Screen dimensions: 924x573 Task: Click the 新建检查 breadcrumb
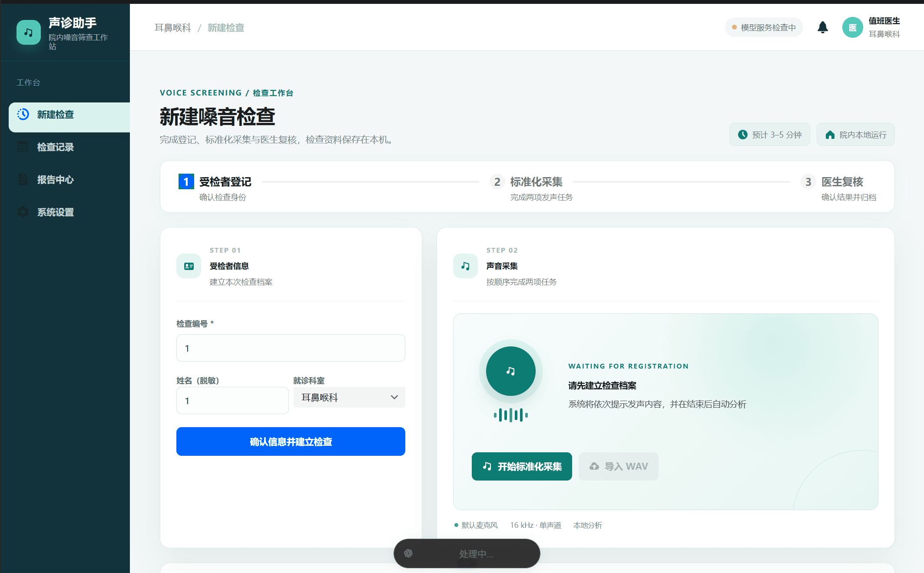[226, 27]
